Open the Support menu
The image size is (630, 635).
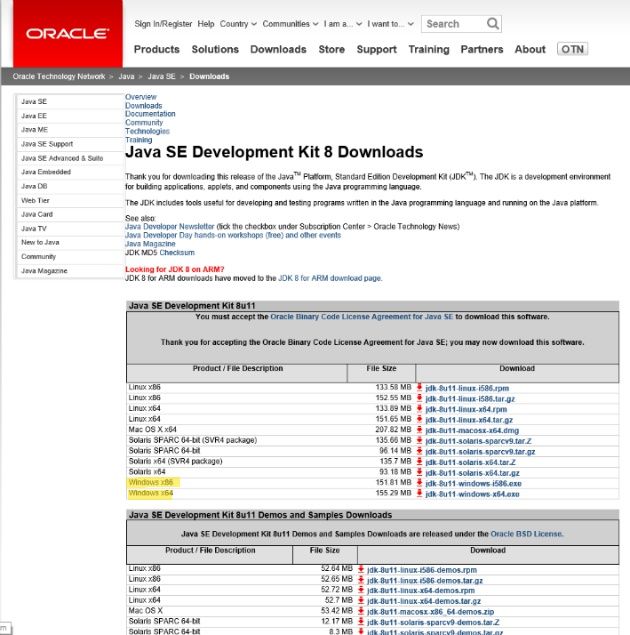pos(377,49)
